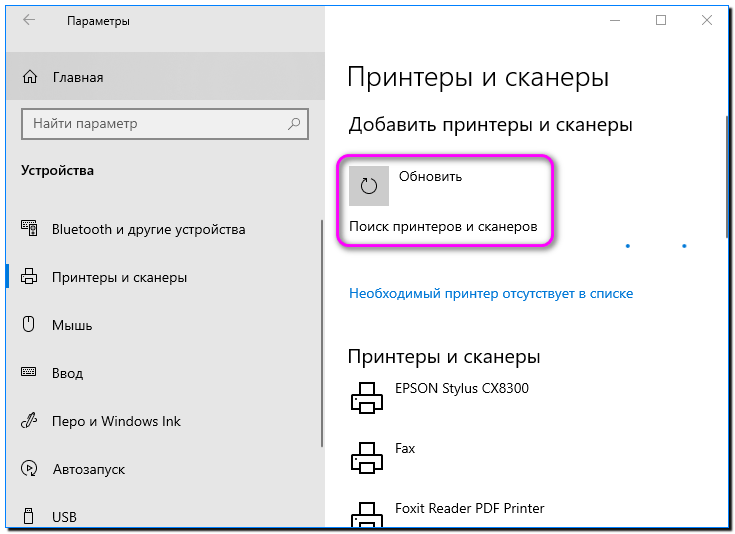Screen dimensions: 735x534
Task: Open the Главная home page
Action: 77,77
